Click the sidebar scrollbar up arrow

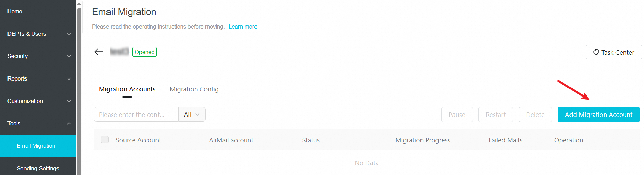(x=79, y=4)
